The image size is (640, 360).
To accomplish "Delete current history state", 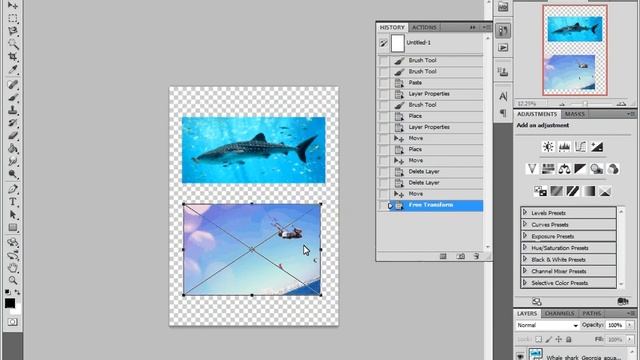I will pos(476,256).
